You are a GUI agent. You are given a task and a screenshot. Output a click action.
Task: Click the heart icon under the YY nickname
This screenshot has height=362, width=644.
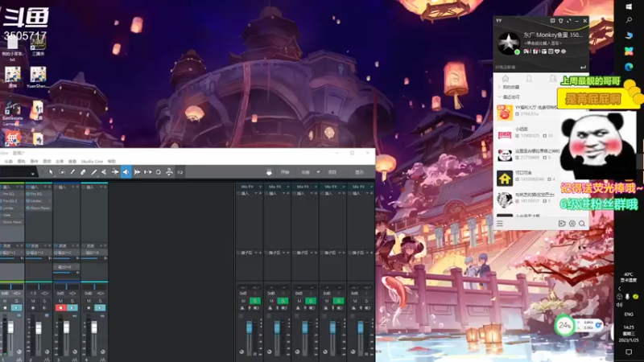[557, 51]
